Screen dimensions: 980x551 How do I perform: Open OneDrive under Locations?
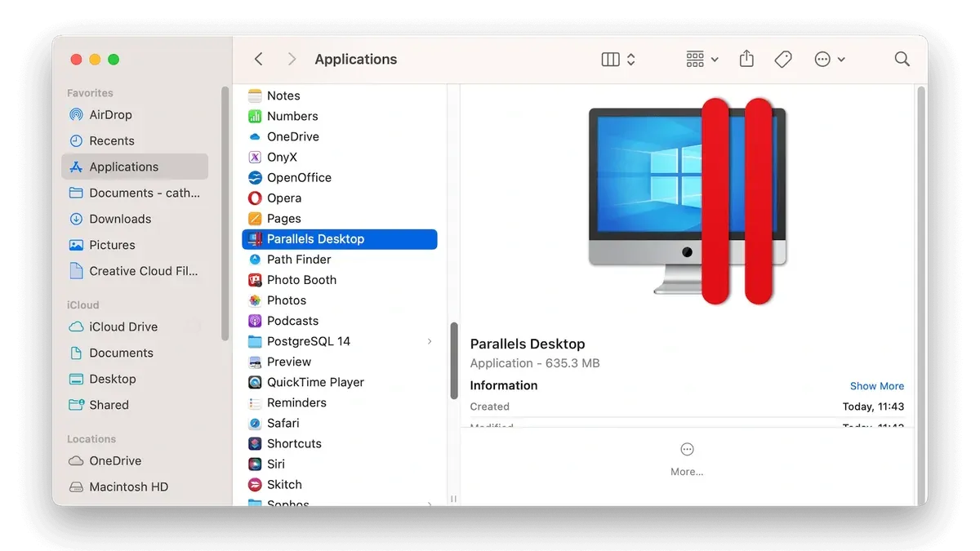click(135, 460)
